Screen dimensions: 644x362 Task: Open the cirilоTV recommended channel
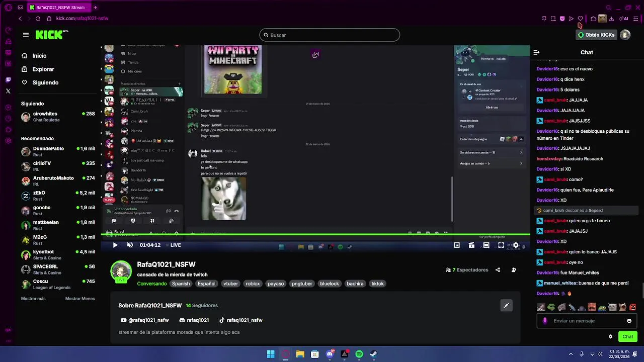58,166
